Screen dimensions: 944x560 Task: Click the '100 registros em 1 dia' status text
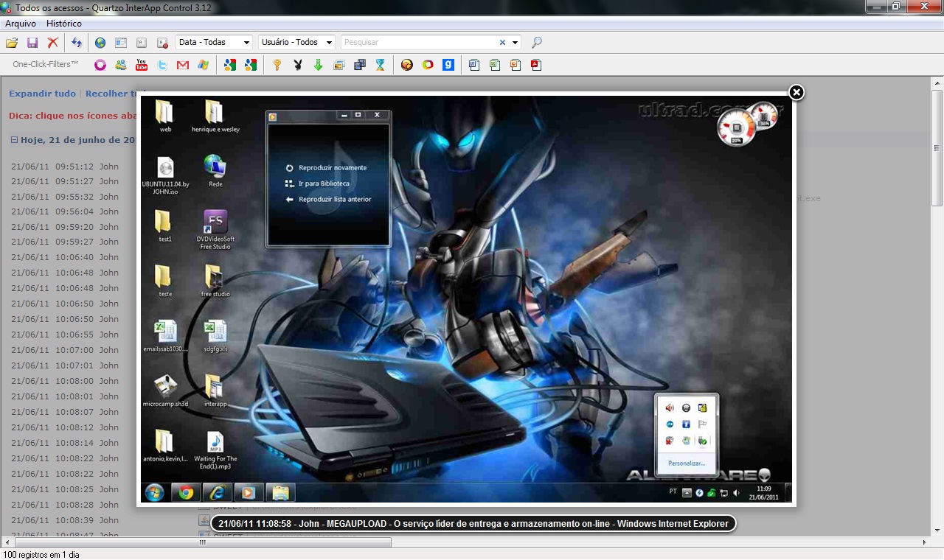(41, 554)
